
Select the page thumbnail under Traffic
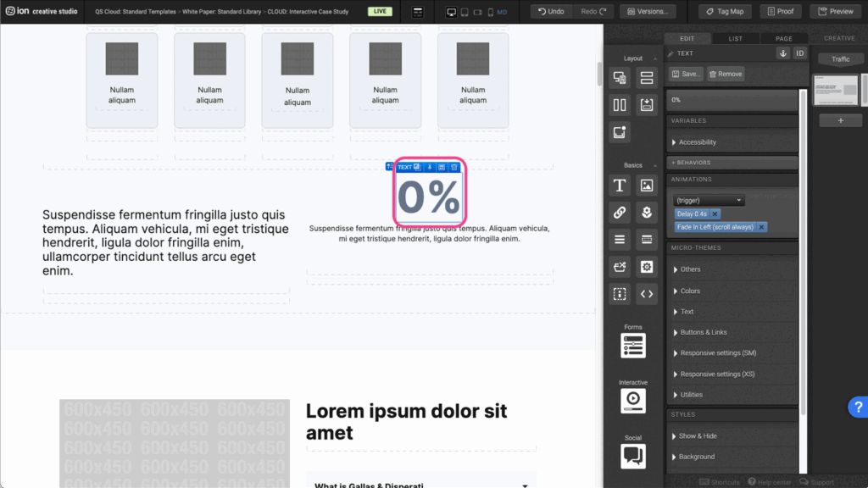837,90
